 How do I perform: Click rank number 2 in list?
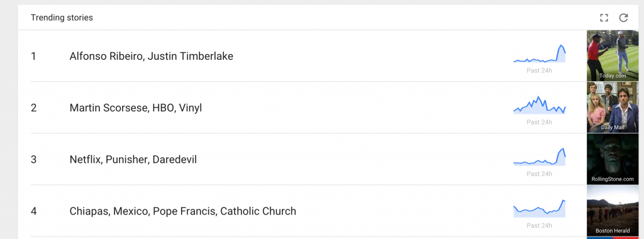coord(34,108)
